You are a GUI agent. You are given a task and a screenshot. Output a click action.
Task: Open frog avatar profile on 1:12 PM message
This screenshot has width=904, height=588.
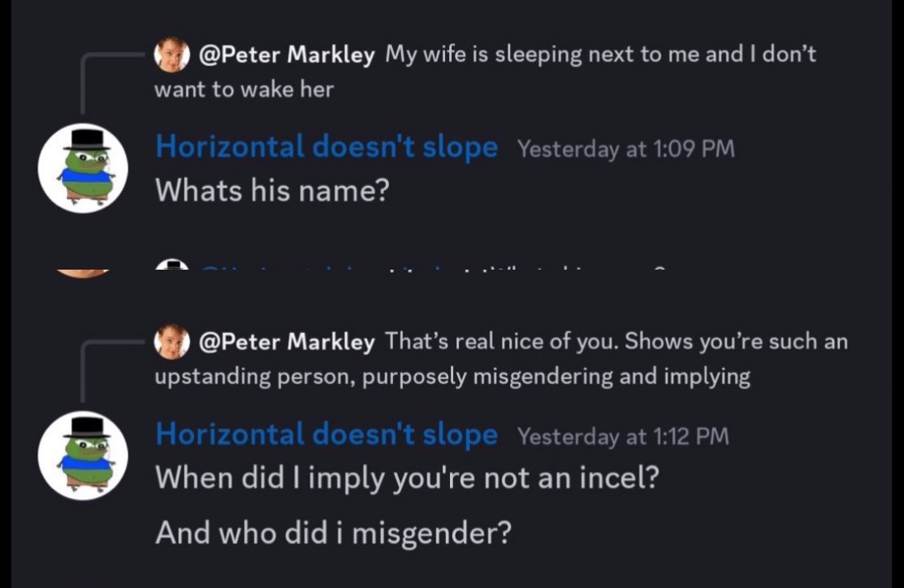83,455
